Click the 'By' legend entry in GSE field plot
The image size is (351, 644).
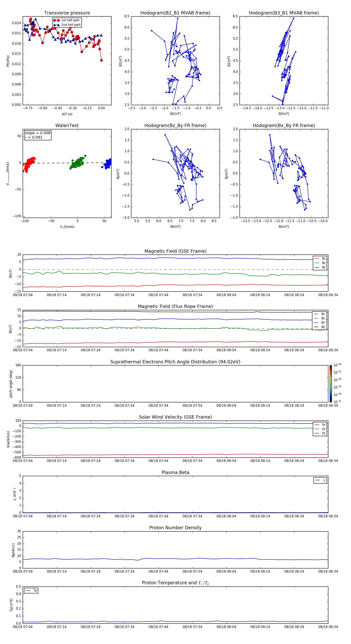(320, 263)
